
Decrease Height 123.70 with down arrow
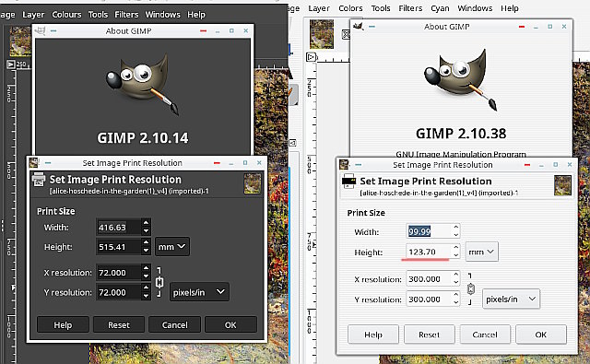click(x=456, y=255)
